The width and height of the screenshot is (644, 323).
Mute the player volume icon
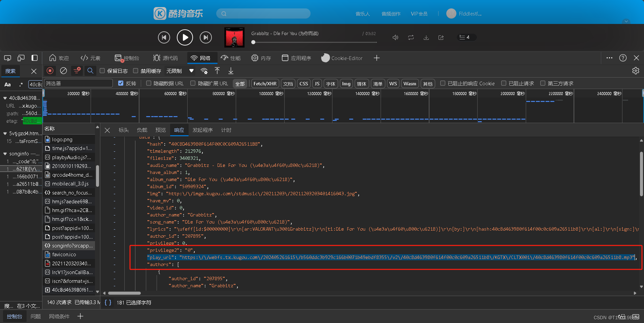tap(395, 37)
